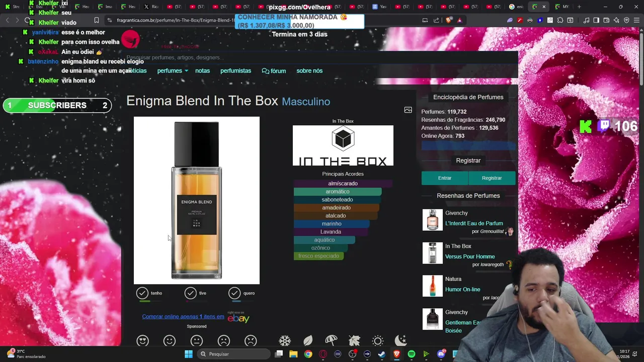Click the Givenchy L'Interdit bottle thumbnail

pyautogui.click(x=432, y=220)
